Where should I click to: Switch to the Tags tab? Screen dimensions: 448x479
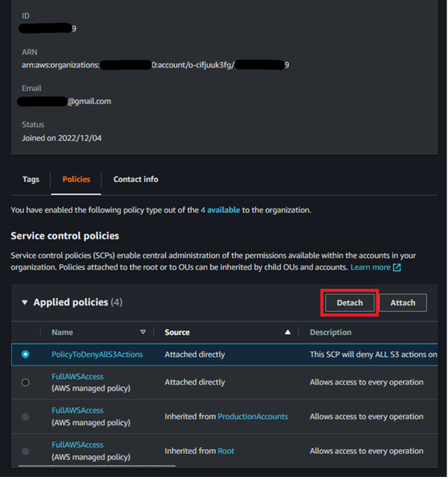pos(31,179)
